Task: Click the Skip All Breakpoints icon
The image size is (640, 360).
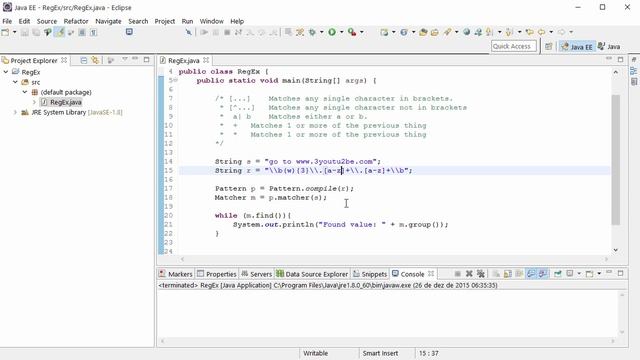Action: coord(188,32)
